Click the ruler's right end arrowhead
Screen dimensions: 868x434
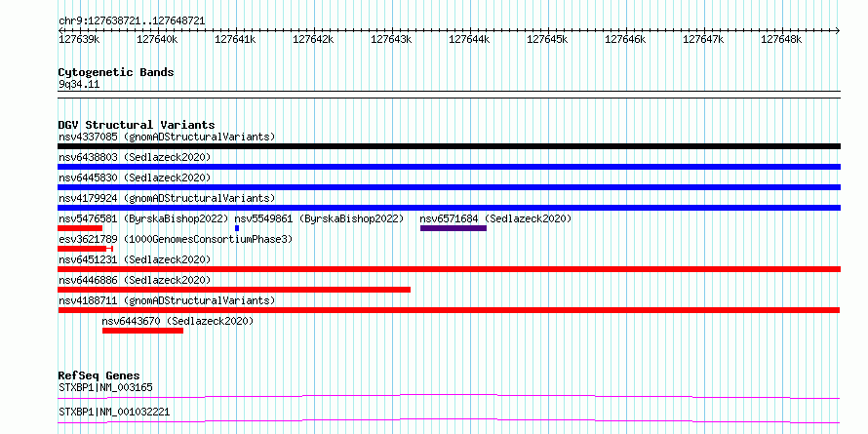pyautogui.click(x=838, y=30)
